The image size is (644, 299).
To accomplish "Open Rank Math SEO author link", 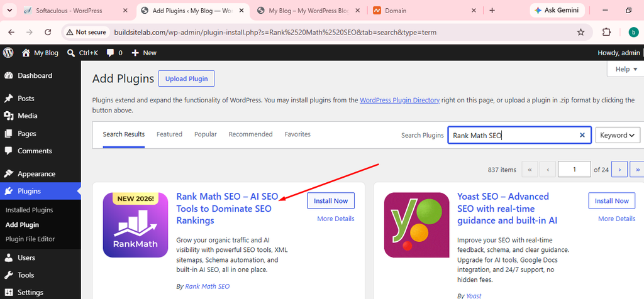I will point(208,286).
